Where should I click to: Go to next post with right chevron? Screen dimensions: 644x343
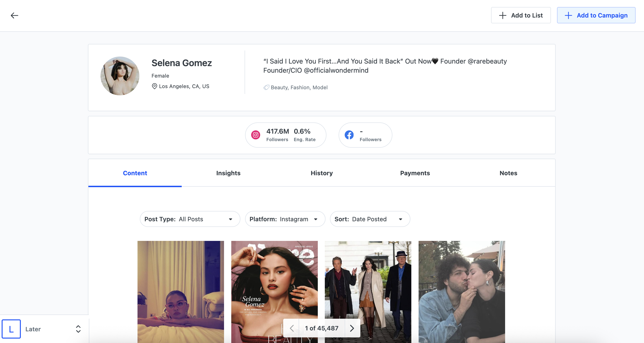click(352, 328)
